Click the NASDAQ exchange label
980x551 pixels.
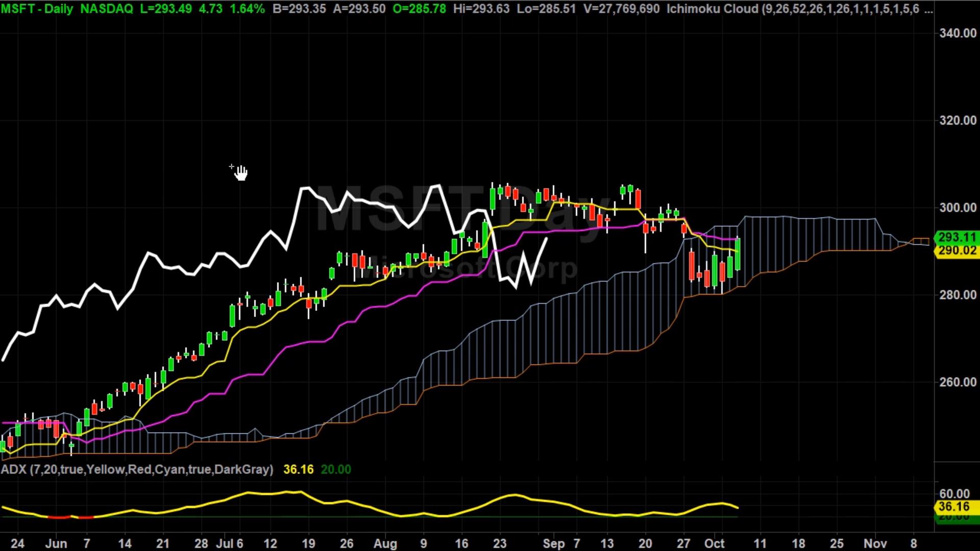click(x=107, y=9)
